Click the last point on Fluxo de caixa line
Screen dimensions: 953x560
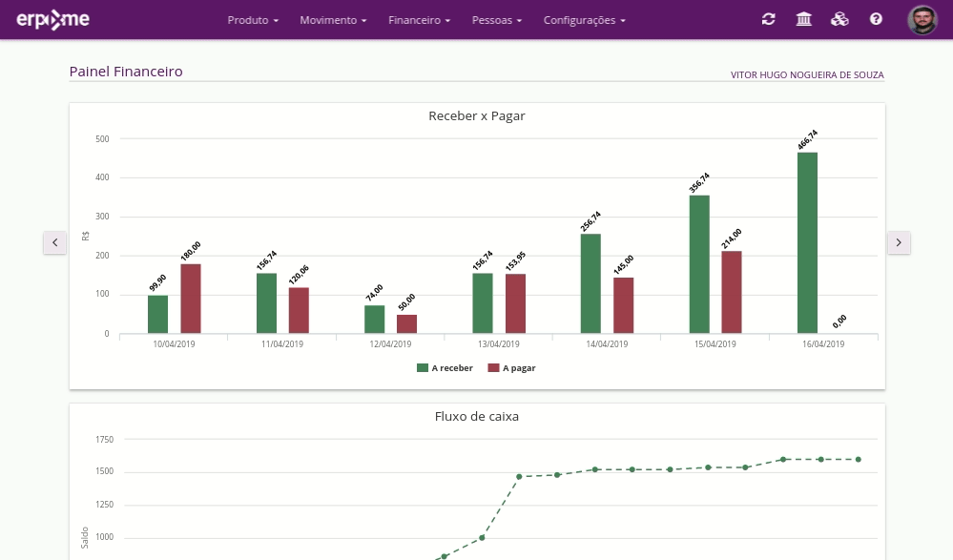859,459
